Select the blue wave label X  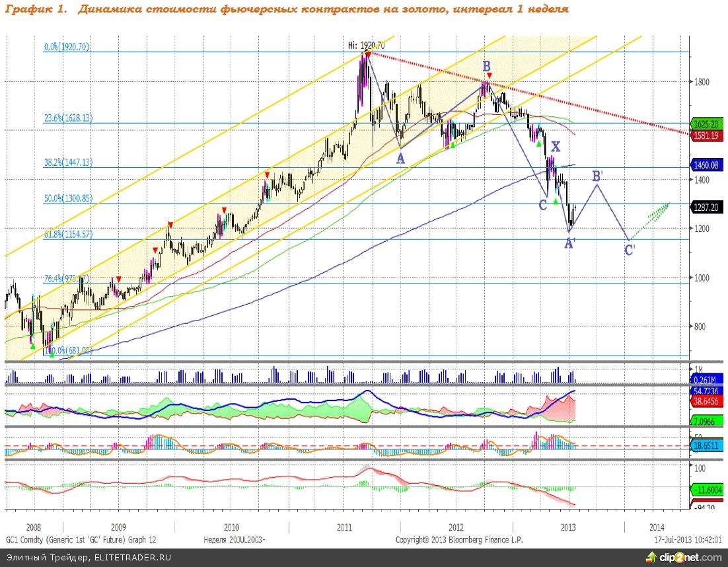pos(556,147)
